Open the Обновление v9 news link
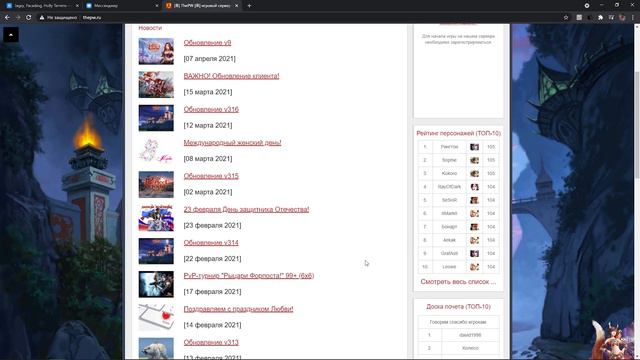 pyautogui.click(x=207, y=42)
